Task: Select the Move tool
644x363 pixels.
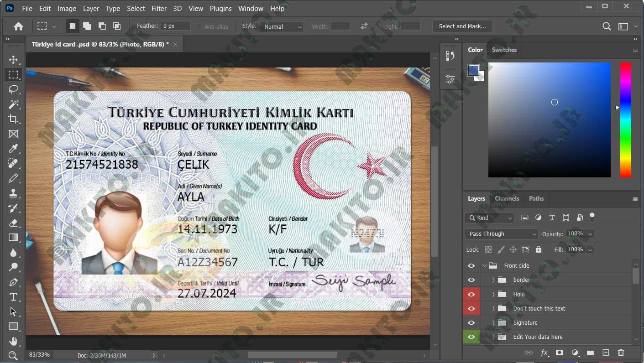Action: 13,60
